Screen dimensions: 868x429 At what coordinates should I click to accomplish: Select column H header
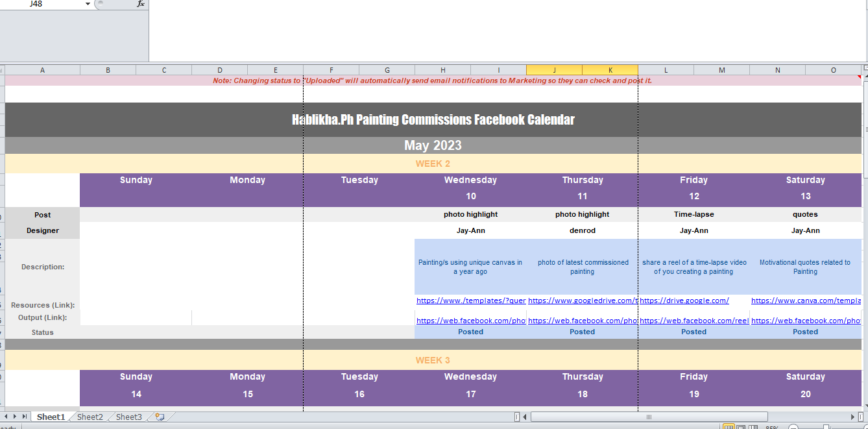tap(442, 70)
